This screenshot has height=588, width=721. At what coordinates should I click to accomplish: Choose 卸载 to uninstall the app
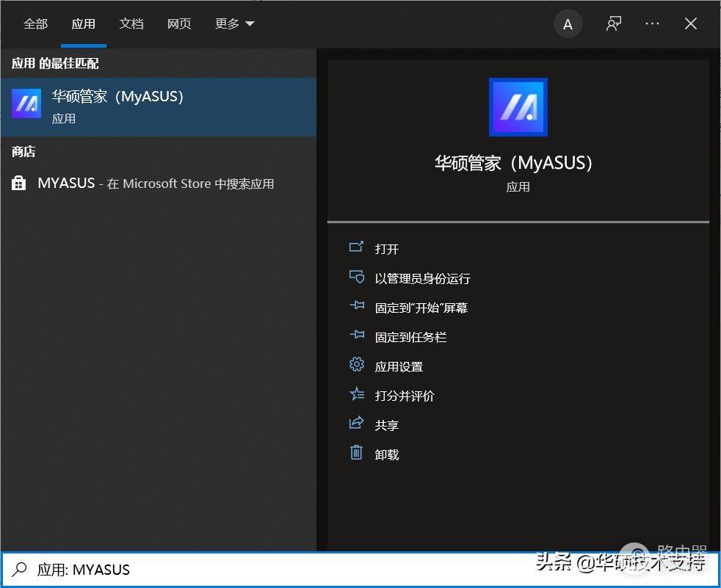click(x=387, y=455)
